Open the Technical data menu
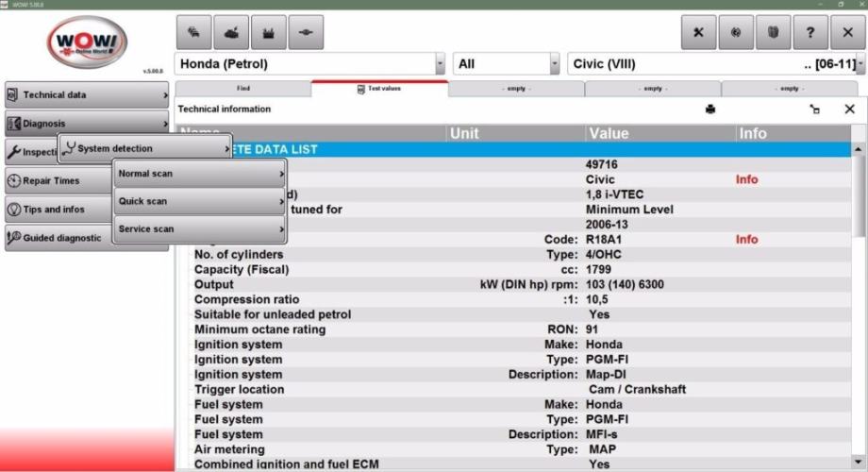 [87, 94]
